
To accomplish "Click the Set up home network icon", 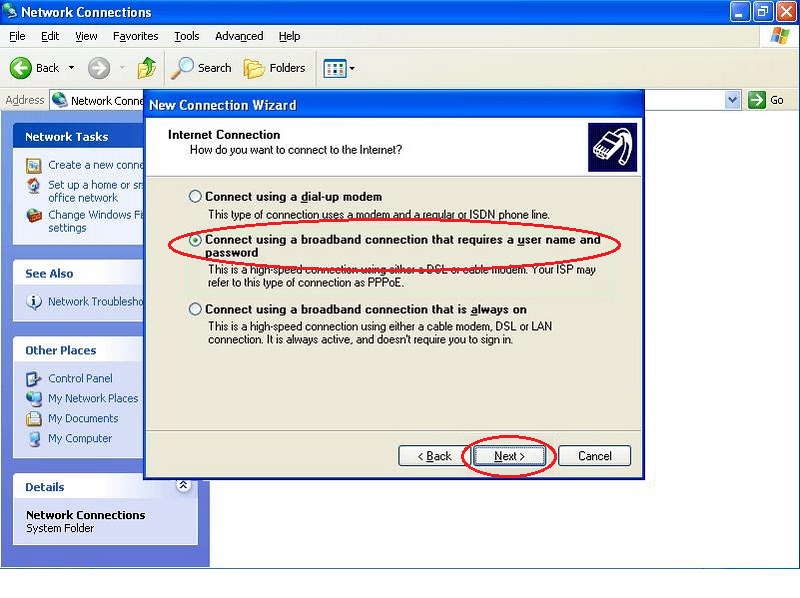I will coord(34,186).
